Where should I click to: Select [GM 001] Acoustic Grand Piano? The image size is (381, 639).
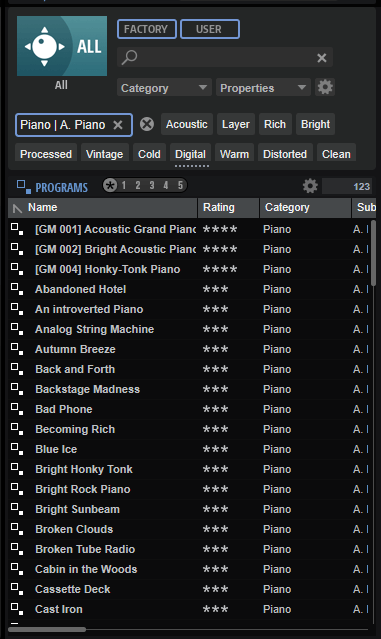click(115, 229)
